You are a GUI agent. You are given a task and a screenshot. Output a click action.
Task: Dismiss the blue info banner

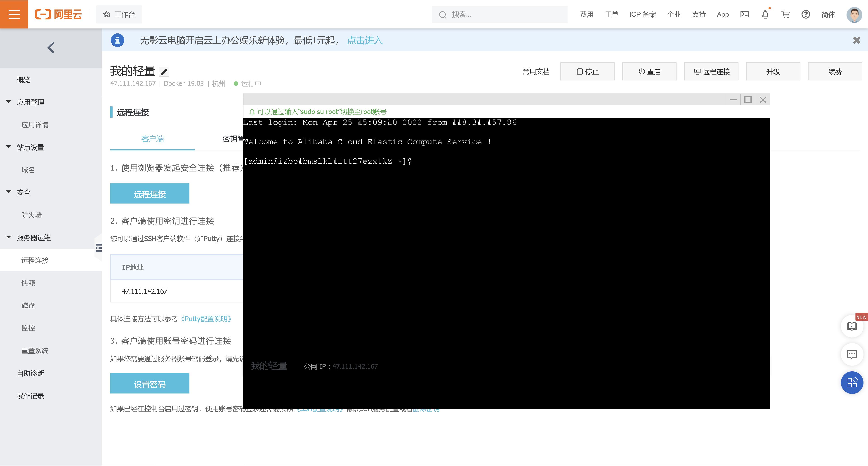coord(856,40)
